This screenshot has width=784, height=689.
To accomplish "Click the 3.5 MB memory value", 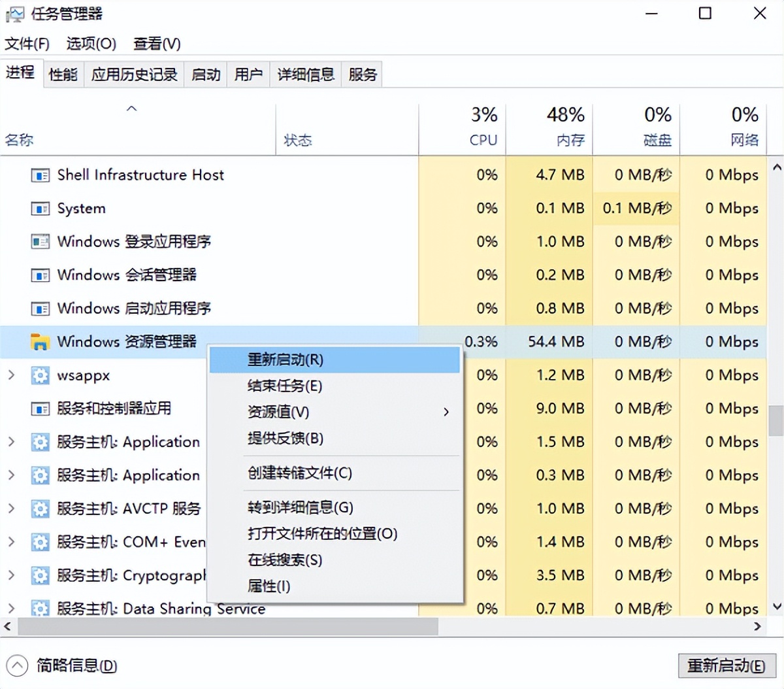I will click(560, 575).
